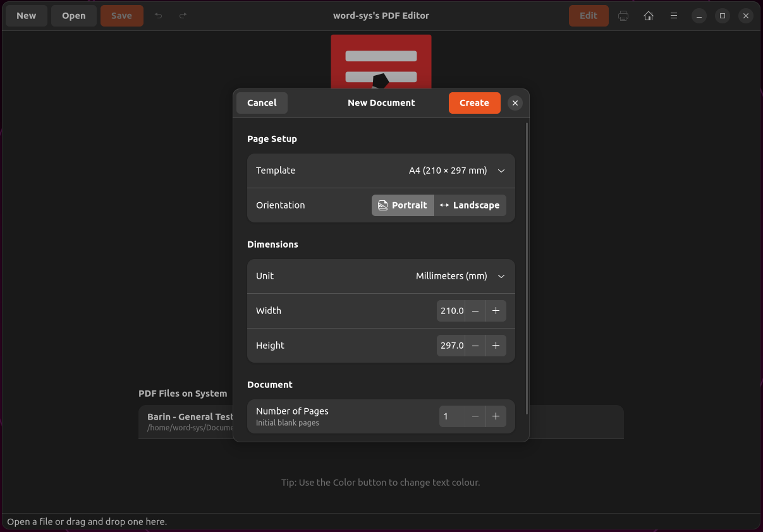Go to home screen icon
Viewport: 763px width, 532px height.
click(x=649, y=16)
